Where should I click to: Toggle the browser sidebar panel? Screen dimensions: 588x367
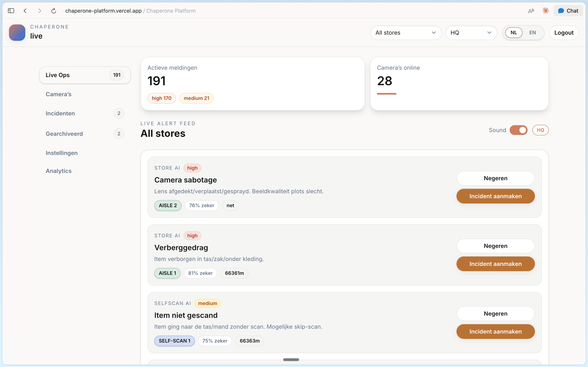11,11
